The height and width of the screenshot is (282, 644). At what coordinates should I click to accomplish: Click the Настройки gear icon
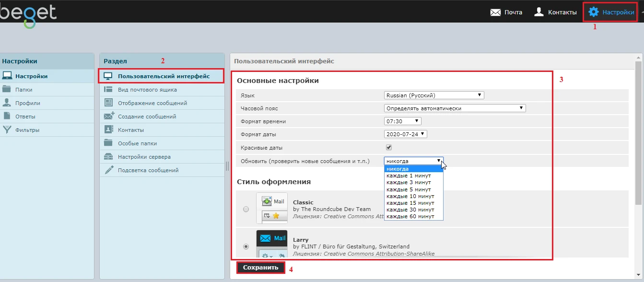594,12
